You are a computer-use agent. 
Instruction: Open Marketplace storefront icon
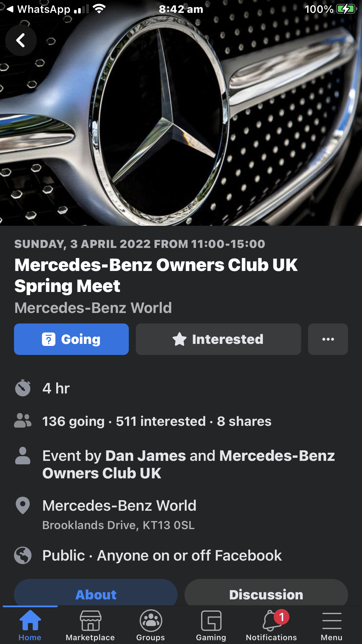(90, 621)
